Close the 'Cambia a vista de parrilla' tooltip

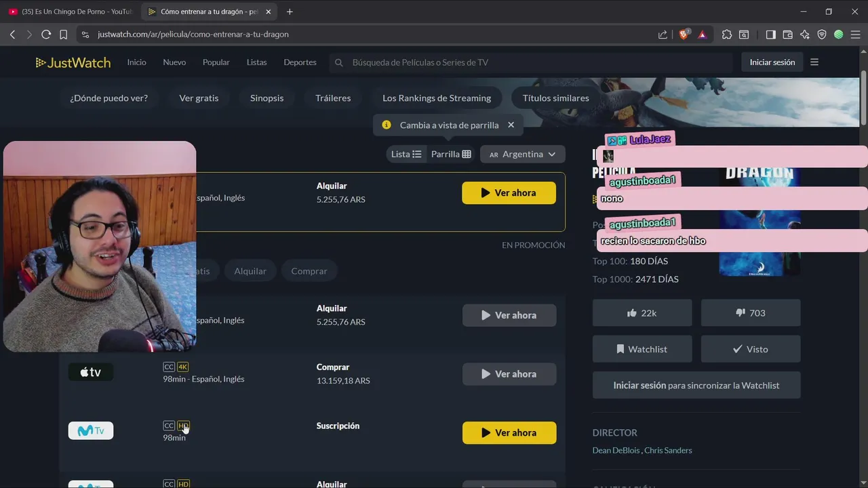pyautogui.click(x=511, y=125)
